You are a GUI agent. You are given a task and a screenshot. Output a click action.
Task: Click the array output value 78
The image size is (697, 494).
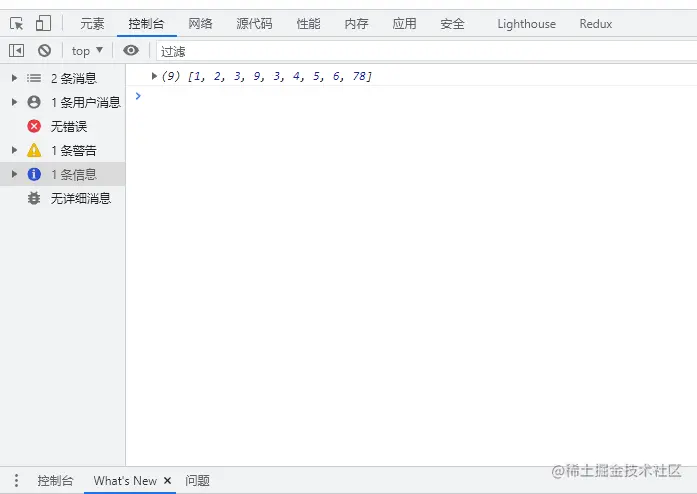click(359, 76)
